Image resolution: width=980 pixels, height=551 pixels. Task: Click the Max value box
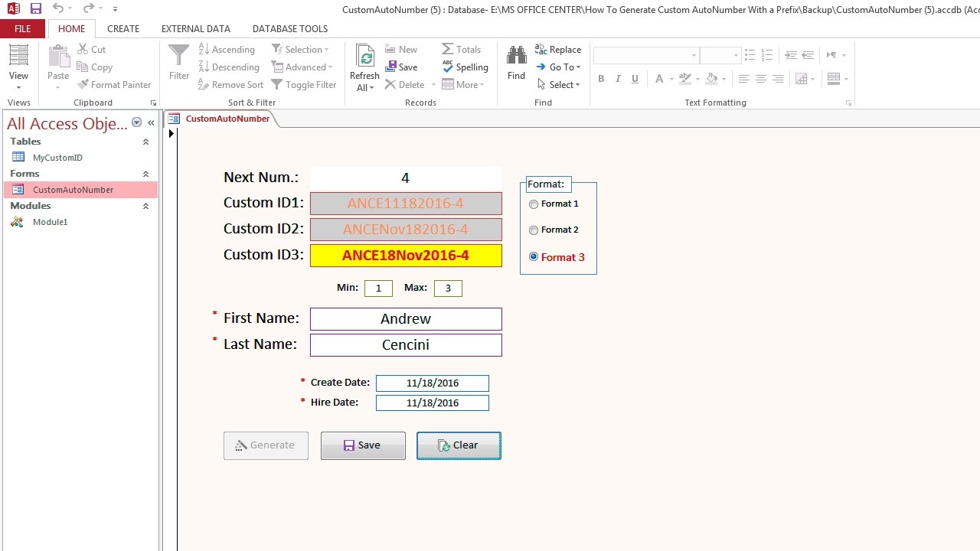[x=448, y=289]
